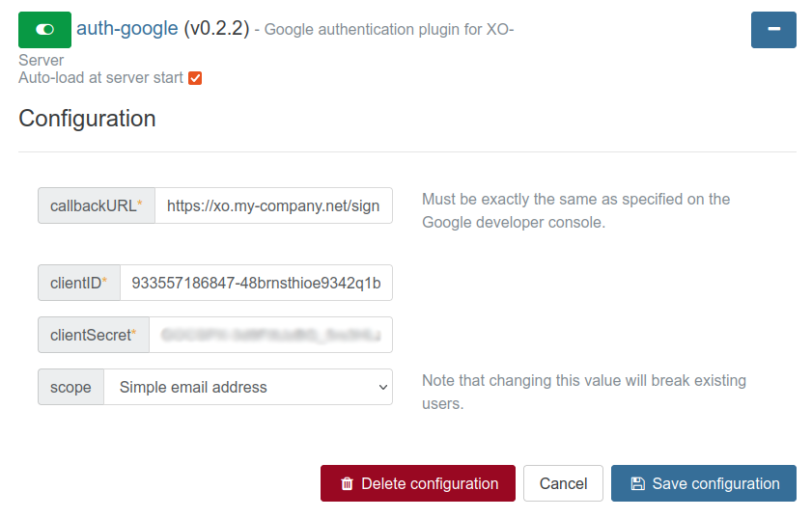
Task: Click the Configuration section heading
Action: coord(87,119)
